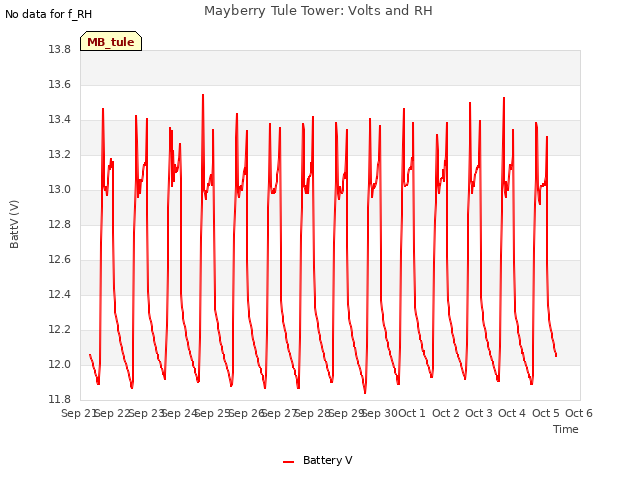
Task: Click the Oct 1 x-axis date label
Action: coord(412,413)
